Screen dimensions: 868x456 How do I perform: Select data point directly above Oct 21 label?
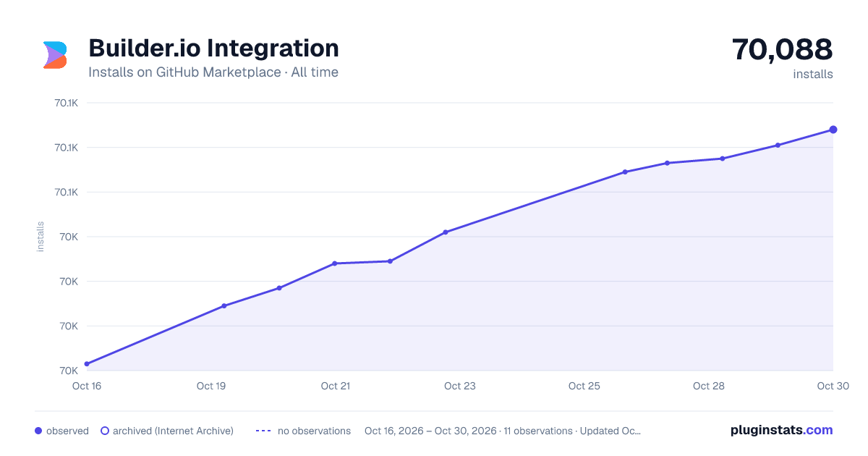click(335, 263)
